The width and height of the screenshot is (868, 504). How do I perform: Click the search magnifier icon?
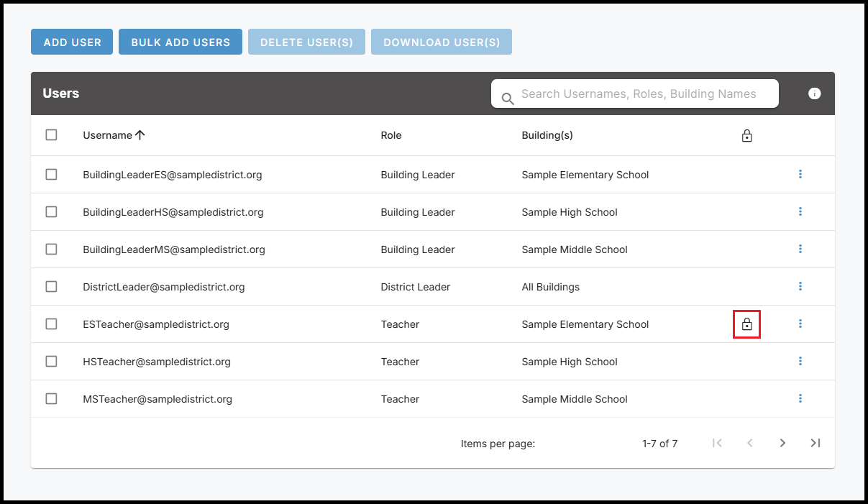pyautogui.click(x=508, y=98)
